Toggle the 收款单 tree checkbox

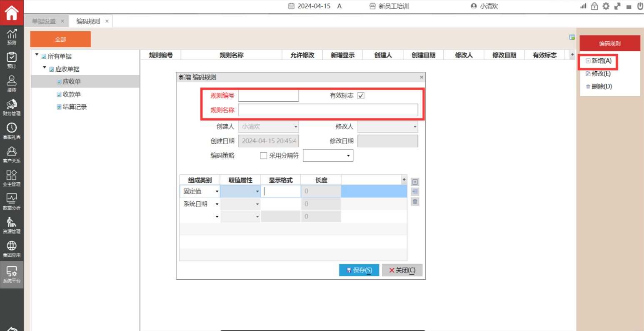pyautogui.click(x=59, y=95)
